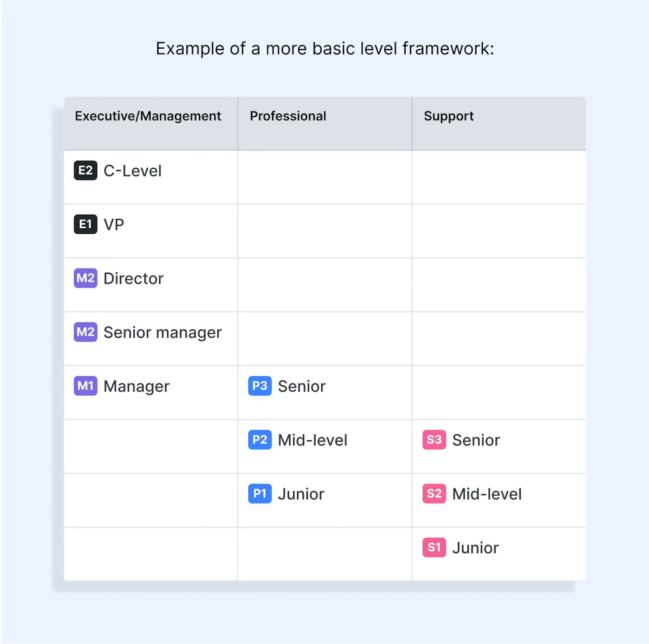The height and width of the screenshot is (644, 649).
Task: Click the blue P1 badge
Action: pyautogui.click(x=260, y=493)
